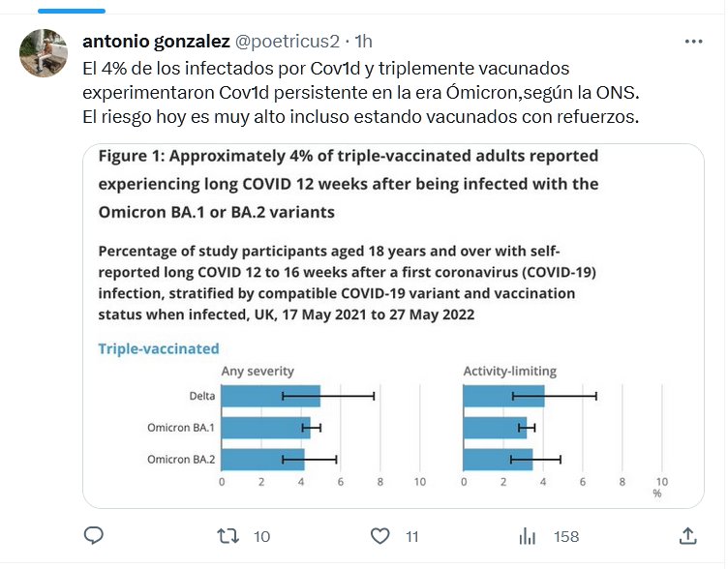Viewport: 728px width, 569px height.
Task: Click the 1h timestamp link
Action: (364, 42)
